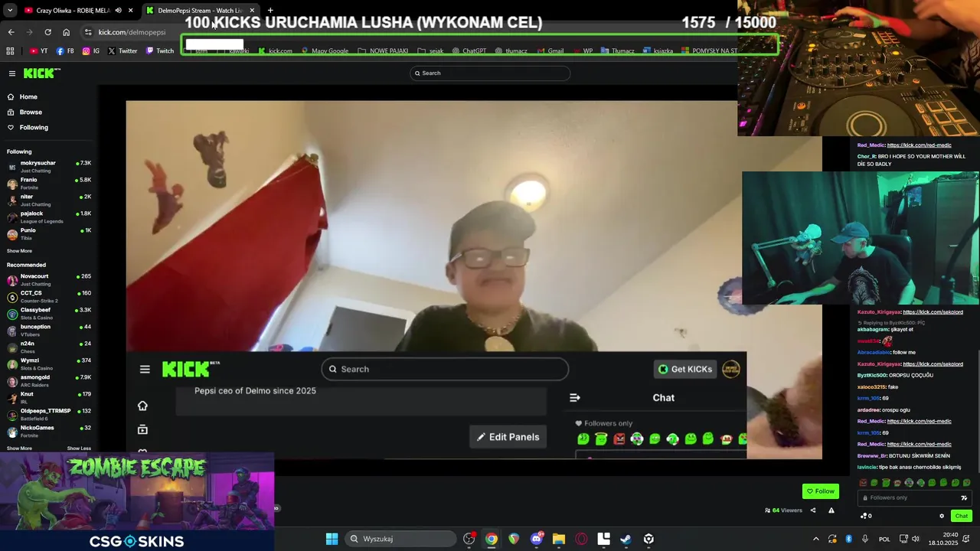Expand Following list with Show More
Screen dimensions: 980x551
coord(19,251)
